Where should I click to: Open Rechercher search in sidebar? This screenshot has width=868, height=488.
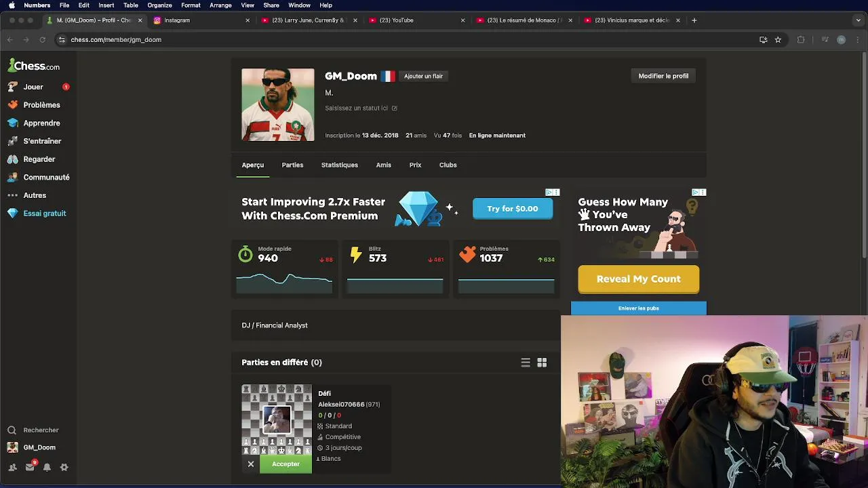point(41,430)
